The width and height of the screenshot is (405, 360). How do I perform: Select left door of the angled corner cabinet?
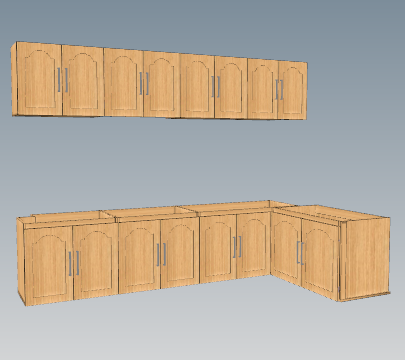(287, 249)
